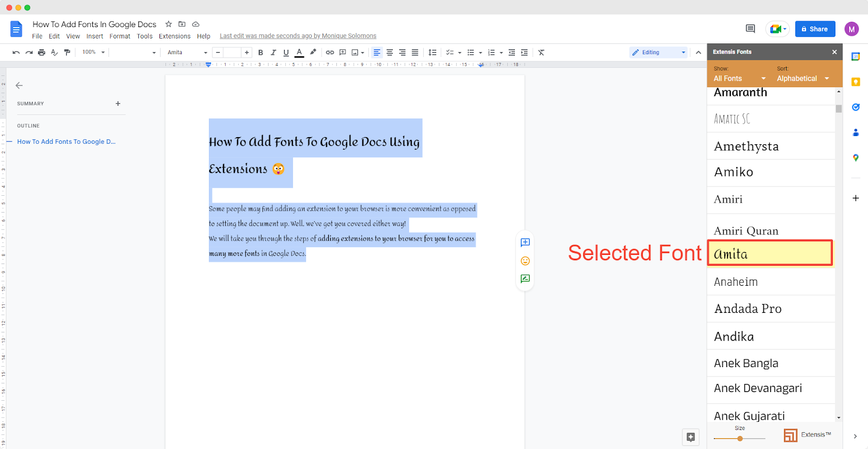Open the File menu
The height and width of the screenshot is (449, 868).
pyautogui.click(x=37, y=36)
